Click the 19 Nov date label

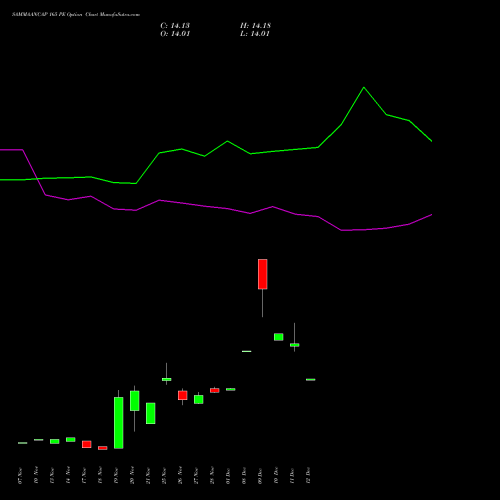[116, 476]
